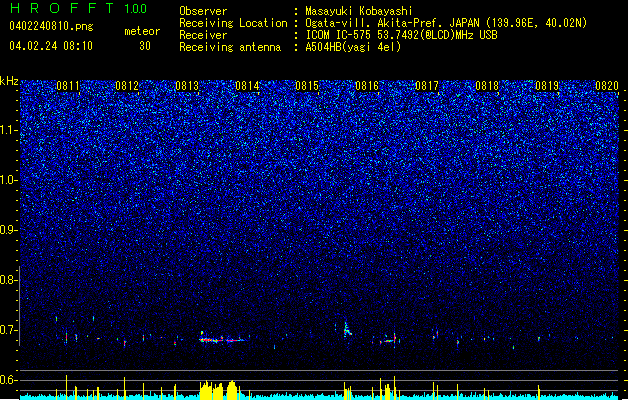Click the 0814 time marker
The width and height of the screenshot is (629, 400).
coord(247,86)
